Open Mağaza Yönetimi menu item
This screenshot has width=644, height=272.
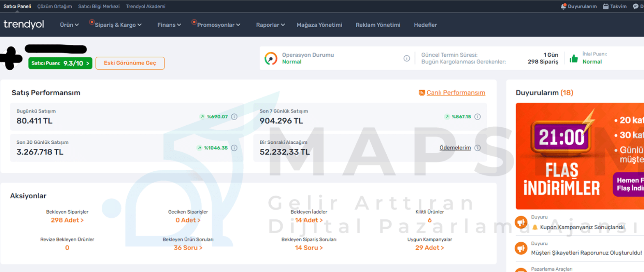[x=319, y=25]
